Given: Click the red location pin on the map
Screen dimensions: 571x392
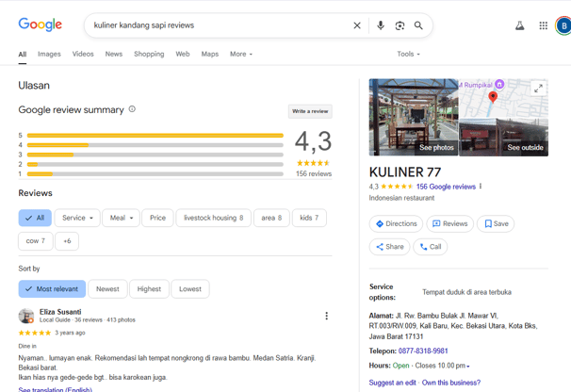Looking at the screenshot, I should pos(493,97).
